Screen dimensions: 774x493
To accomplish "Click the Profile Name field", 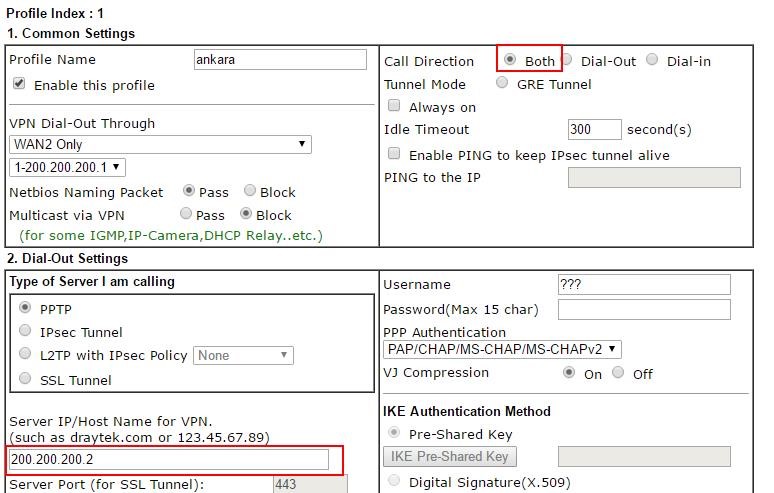I will click(280, 60).
